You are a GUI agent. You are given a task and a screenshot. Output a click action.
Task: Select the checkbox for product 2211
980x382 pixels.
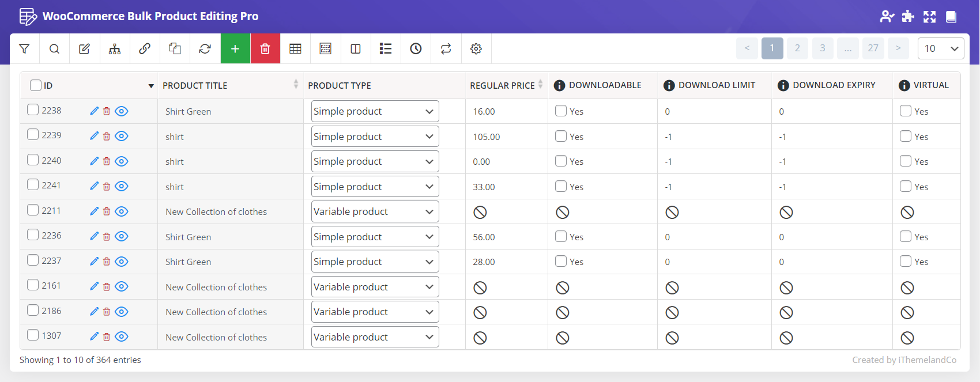(33, 210)
